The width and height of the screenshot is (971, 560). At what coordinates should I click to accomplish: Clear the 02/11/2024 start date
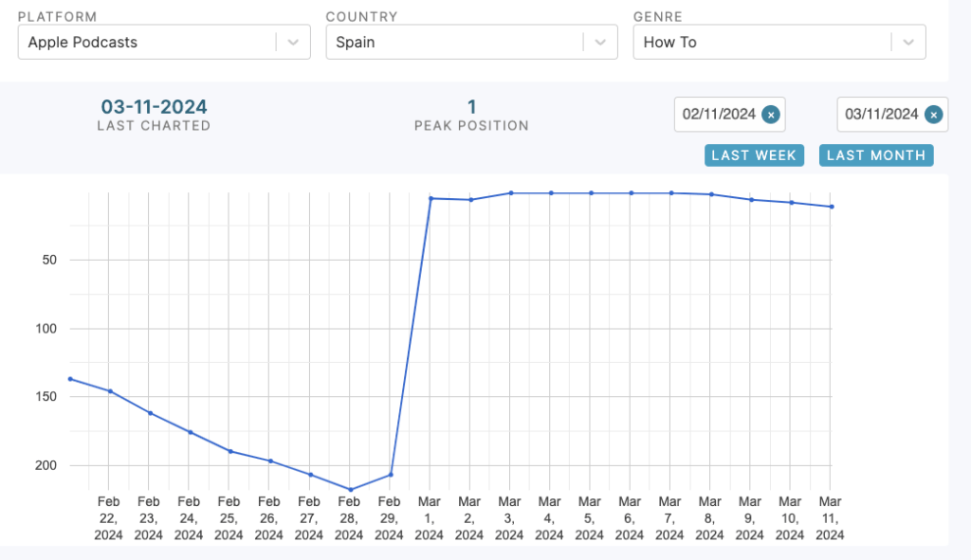(771, 115)
